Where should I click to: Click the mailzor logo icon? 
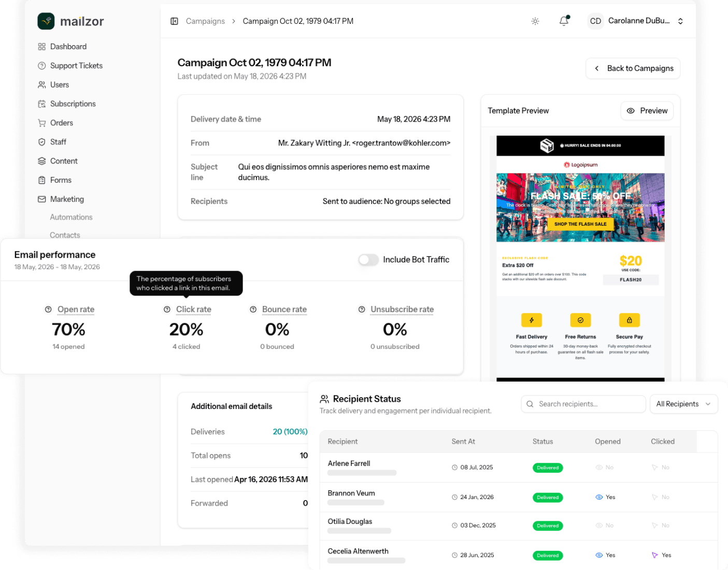click(46, 21)
